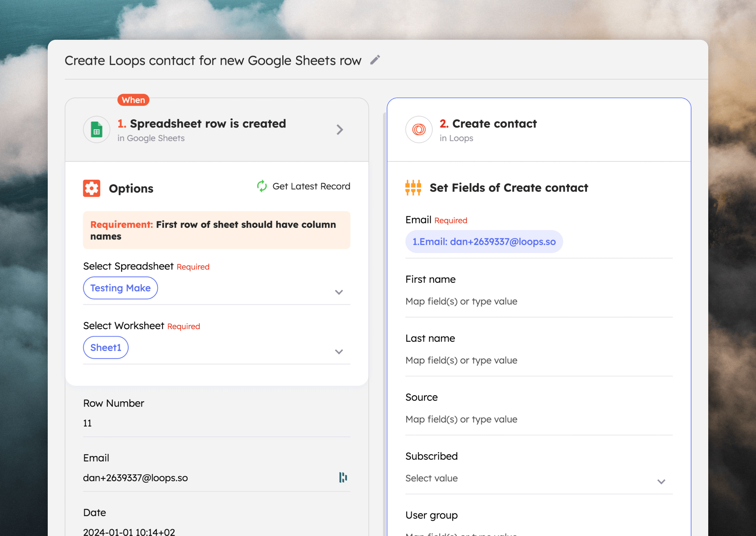The height and width of the screenshot is (536, 756).
Task: Click the green refresh icon
Action: coord(262,186)
